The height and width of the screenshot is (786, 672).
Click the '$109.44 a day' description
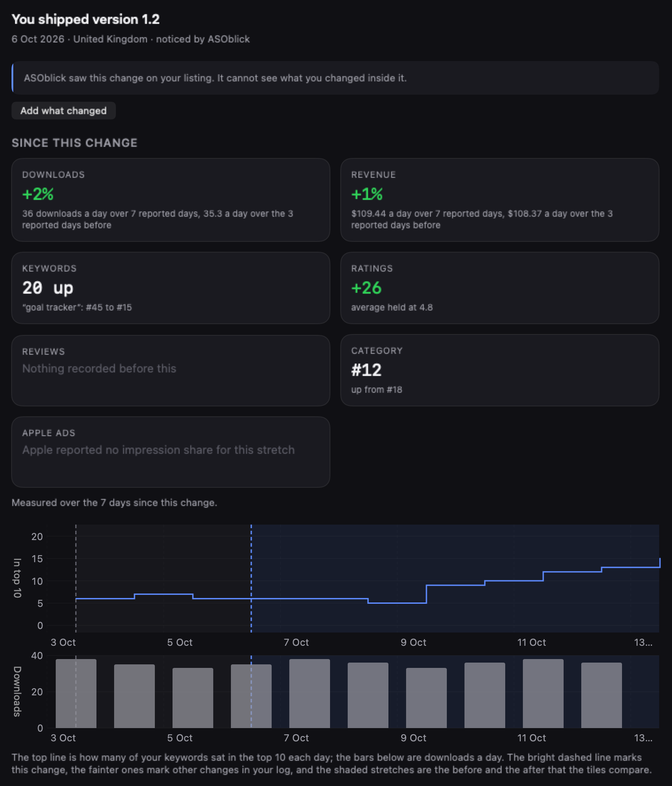tap(482, 219)
